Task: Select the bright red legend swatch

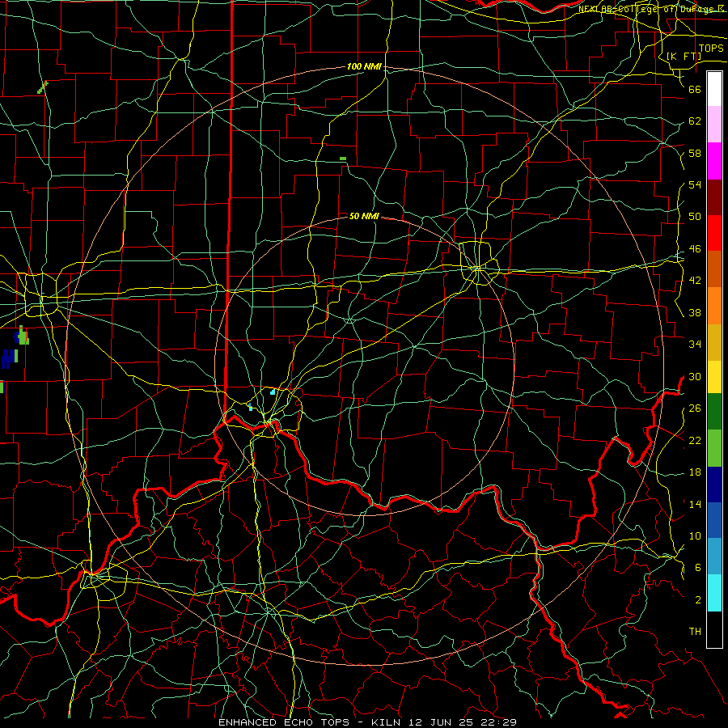Action: tap(714, 233)
